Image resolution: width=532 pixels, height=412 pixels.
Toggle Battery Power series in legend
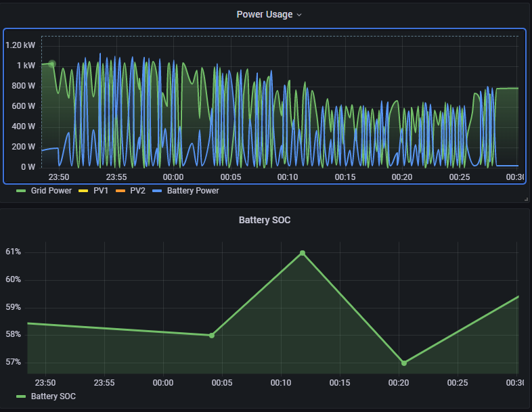pyautogui.click(x=193, y=191)
